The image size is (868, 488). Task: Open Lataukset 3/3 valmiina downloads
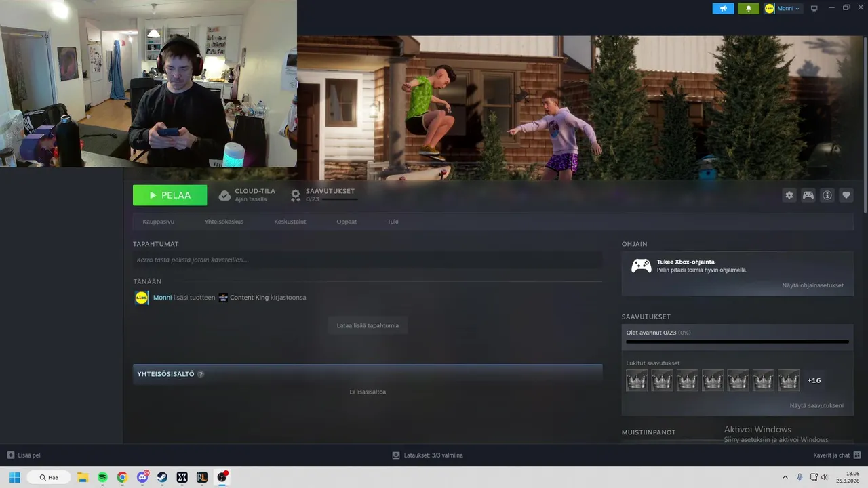coord(428,455)
